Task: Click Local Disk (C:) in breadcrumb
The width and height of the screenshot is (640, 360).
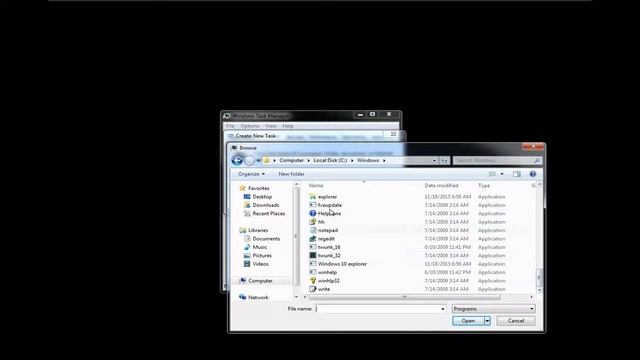Action: pos(330,160)
